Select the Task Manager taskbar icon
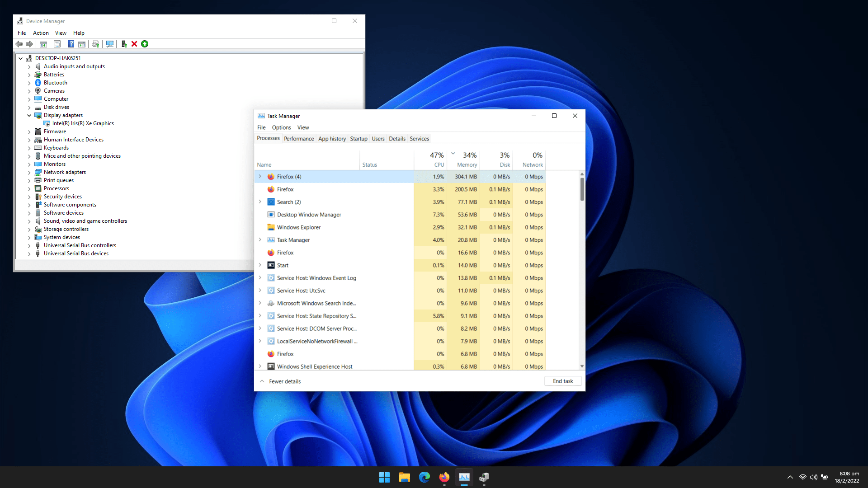868x488 pixels. 464,477
